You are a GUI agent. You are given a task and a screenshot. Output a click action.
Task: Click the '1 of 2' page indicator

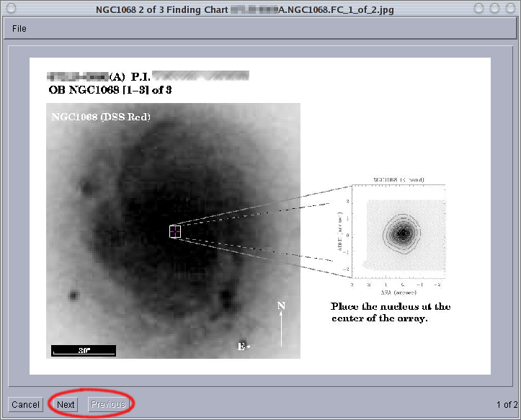point(506,405)
